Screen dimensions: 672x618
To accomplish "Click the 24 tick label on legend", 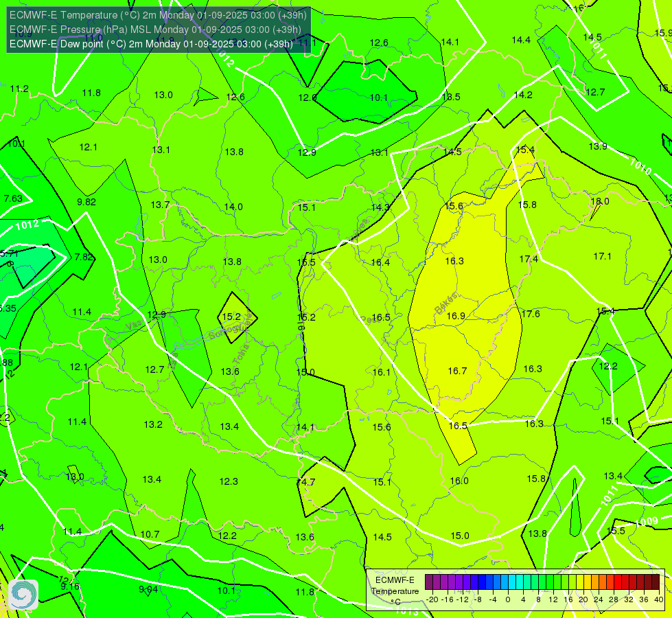I will [x=599, y=599].
